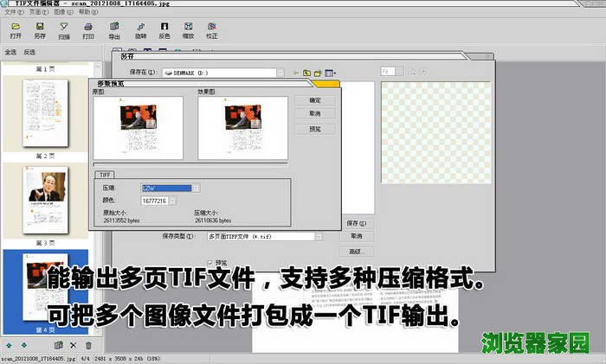
Task: Rotate the image using the 旋转 icon
Action: (x=140, y=31)
